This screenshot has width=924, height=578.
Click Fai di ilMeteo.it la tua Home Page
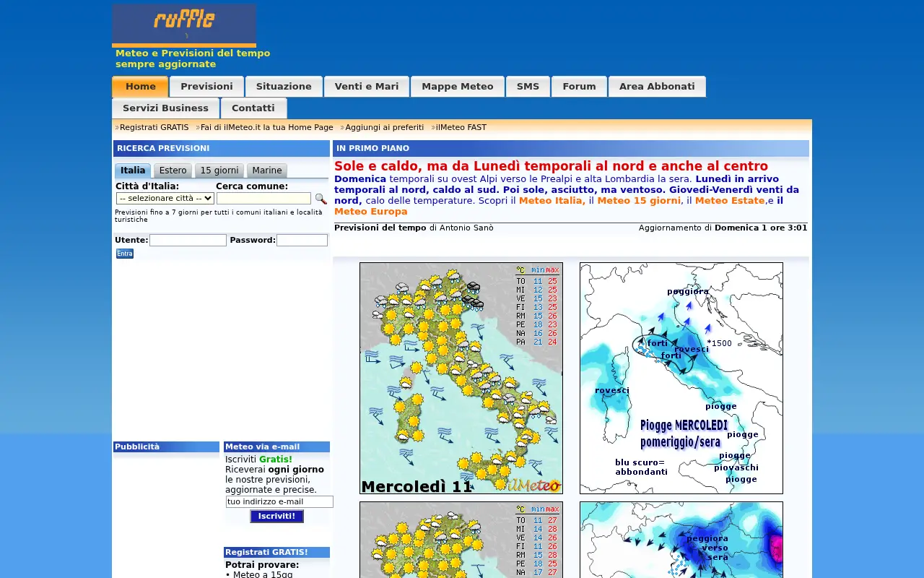tap(266, 127)
